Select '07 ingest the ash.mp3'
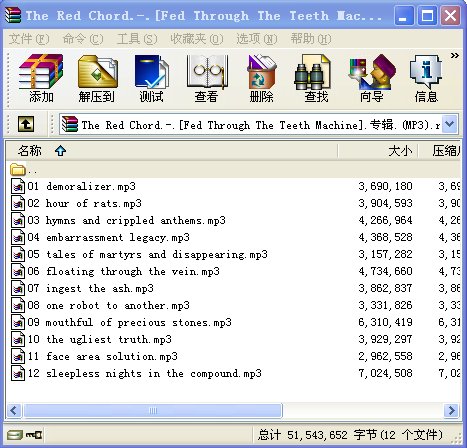467x448 pixels. pyautogui.click(x=91, y=288)
